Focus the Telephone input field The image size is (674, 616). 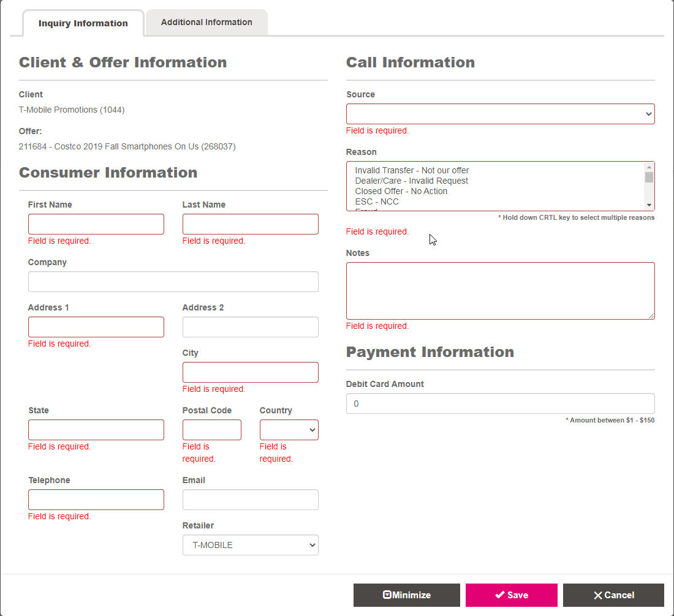96,500
